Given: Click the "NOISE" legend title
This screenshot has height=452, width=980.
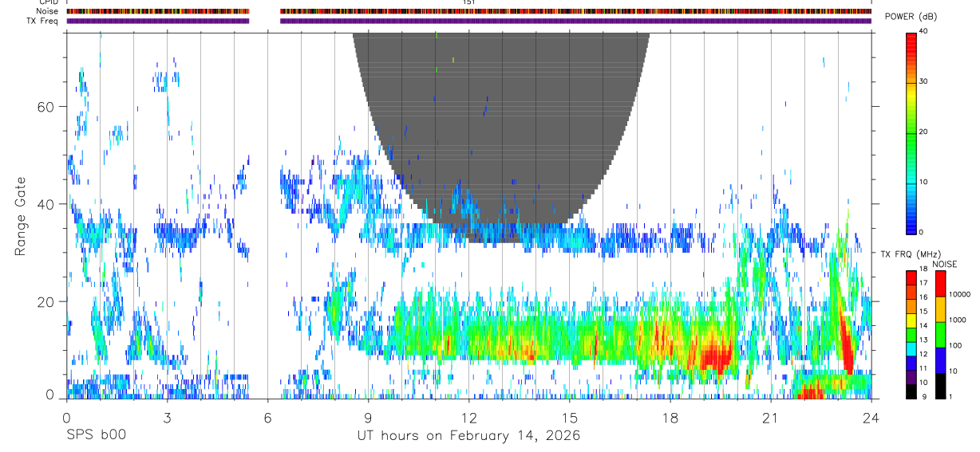Looking at the screenshot, I should click(x=945, y=264).
